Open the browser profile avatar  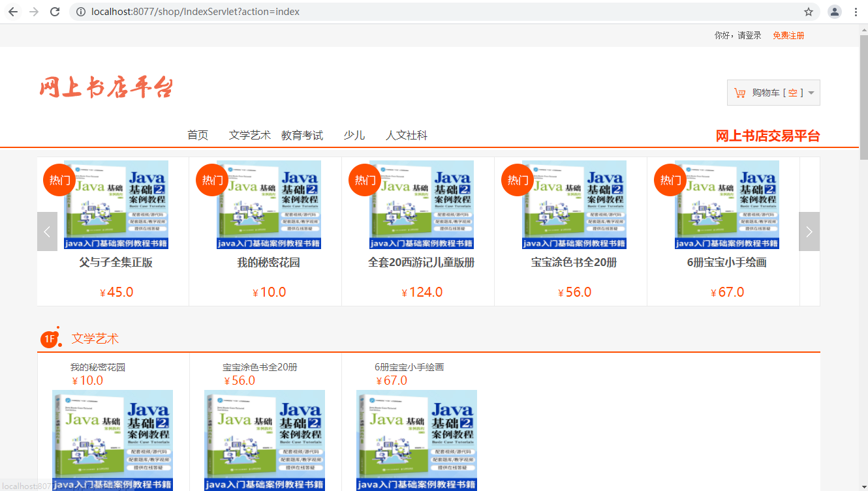tap(835, 12)
